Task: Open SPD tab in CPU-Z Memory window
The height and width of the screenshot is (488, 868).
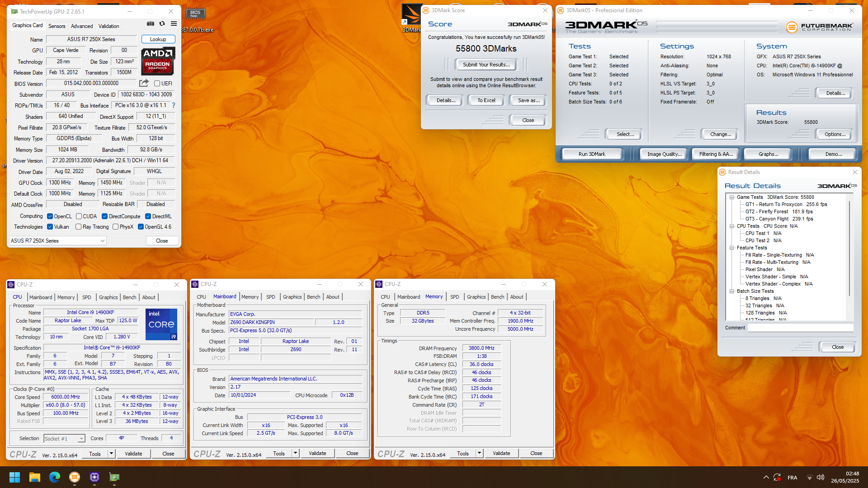Action: 455,297
